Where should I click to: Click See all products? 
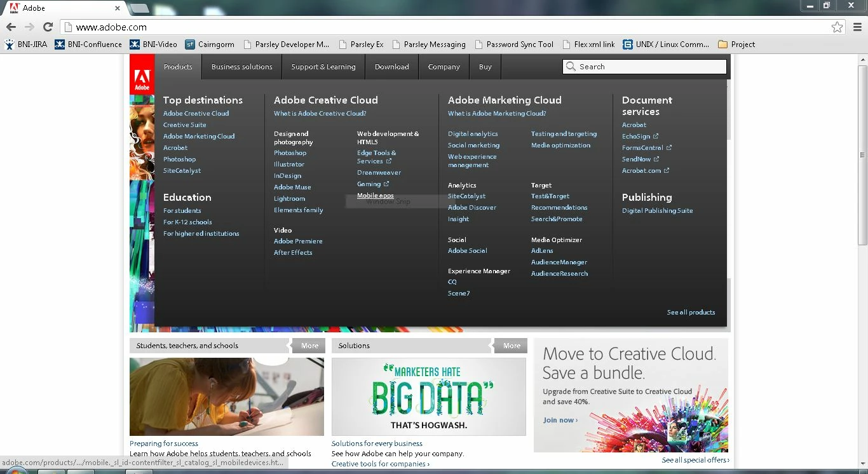691,313
